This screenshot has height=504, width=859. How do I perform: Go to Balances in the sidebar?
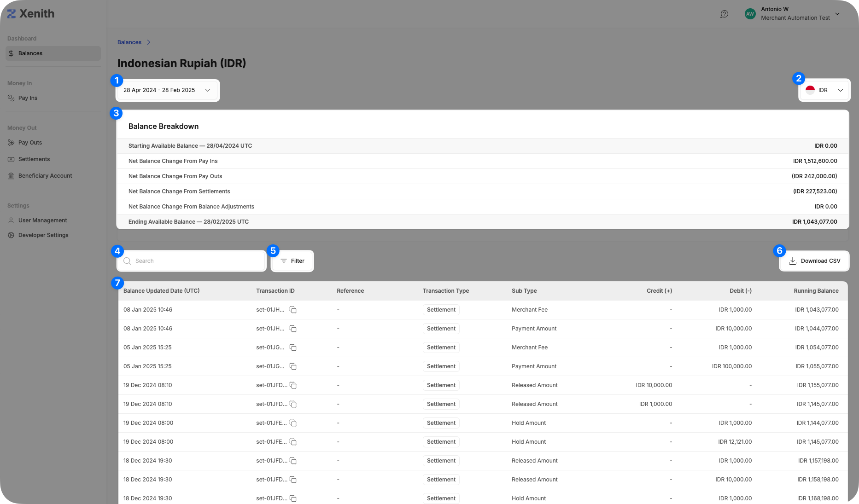pyautogui.click(x=53, y=53)
